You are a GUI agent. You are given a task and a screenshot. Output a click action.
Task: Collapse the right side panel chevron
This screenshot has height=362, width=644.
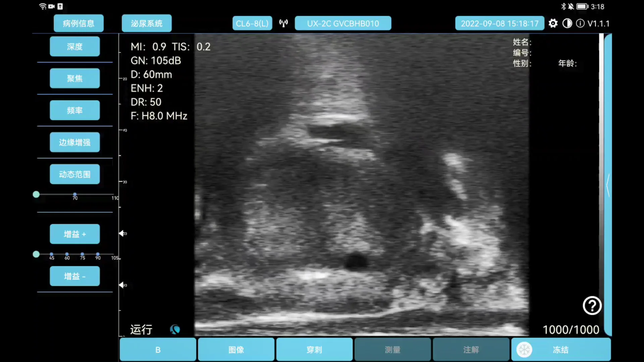click(608, 185)
